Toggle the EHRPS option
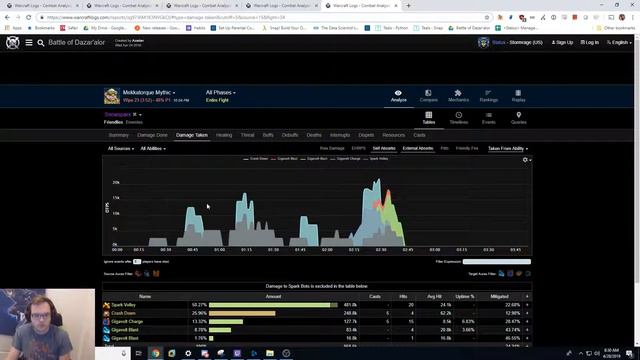The height and width of the screenshot is (360, 640). pyautogui.click(x=358, y=149)
